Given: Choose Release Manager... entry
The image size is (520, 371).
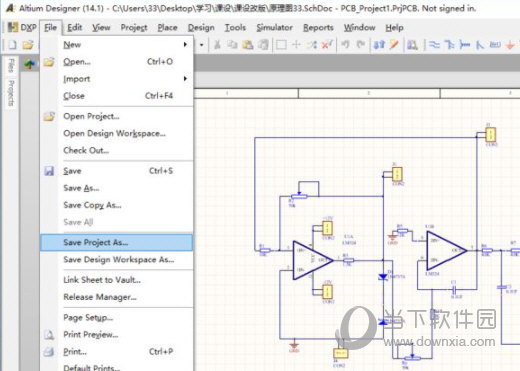Looking at the screenshot, I should (117, 297).
